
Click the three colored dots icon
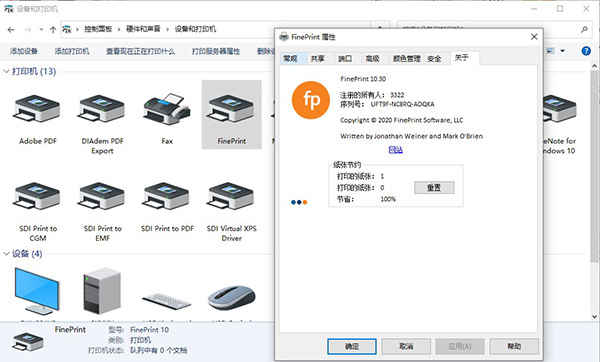299,202
